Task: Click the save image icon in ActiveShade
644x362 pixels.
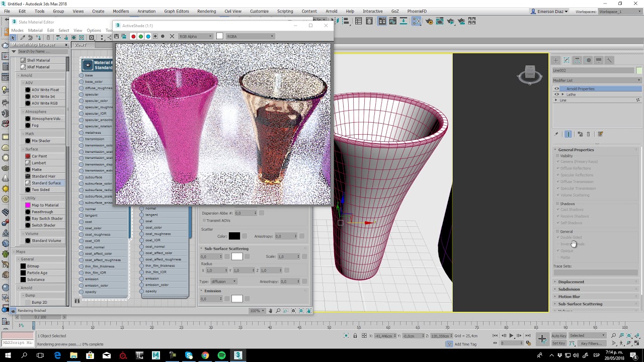Action: tap(117, 36)
